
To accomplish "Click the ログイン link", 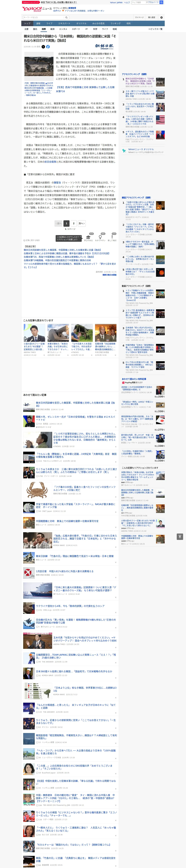I will [57, 11].
